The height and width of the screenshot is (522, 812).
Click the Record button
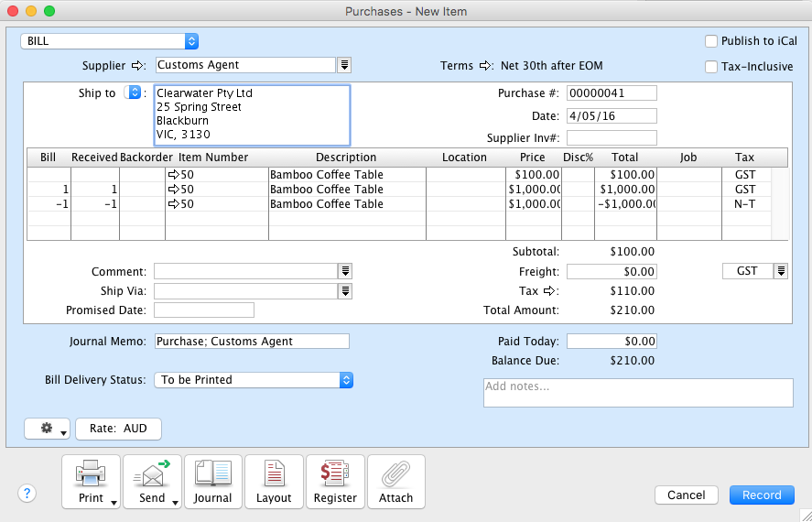point(762,495)
